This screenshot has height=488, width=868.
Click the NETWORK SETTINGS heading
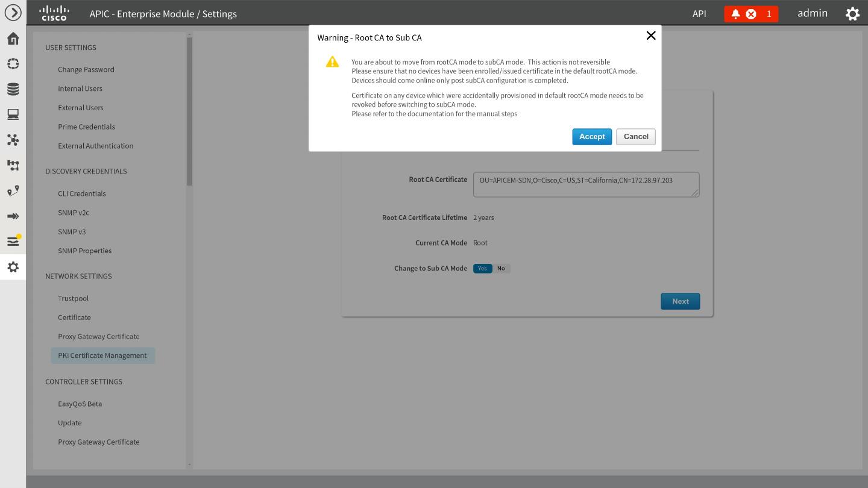(x=78, y=276)
